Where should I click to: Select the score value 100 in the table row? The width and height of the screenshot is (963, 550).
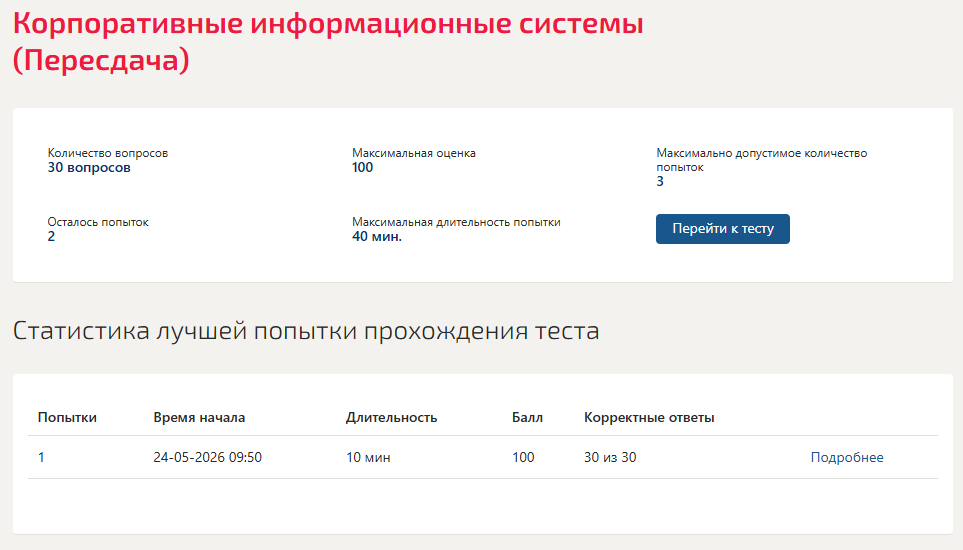point(523,457)
